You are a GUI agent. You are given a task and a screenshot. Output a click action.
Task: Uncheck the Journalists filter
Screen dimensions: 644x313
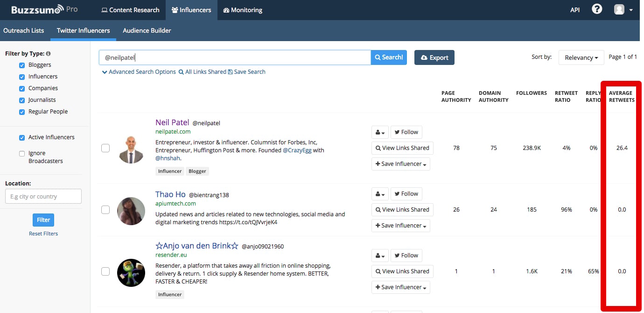22,100
